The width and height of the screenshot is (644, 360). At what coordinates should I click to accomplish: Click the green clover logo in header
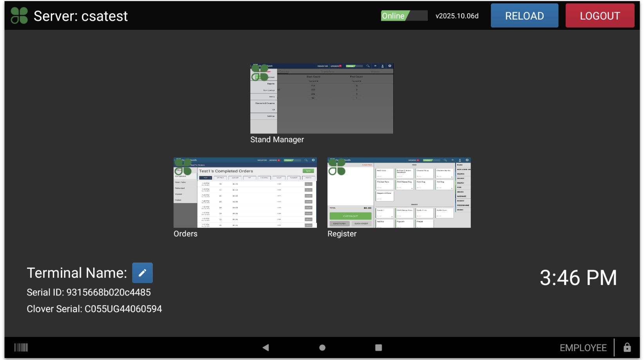point(19,16)
